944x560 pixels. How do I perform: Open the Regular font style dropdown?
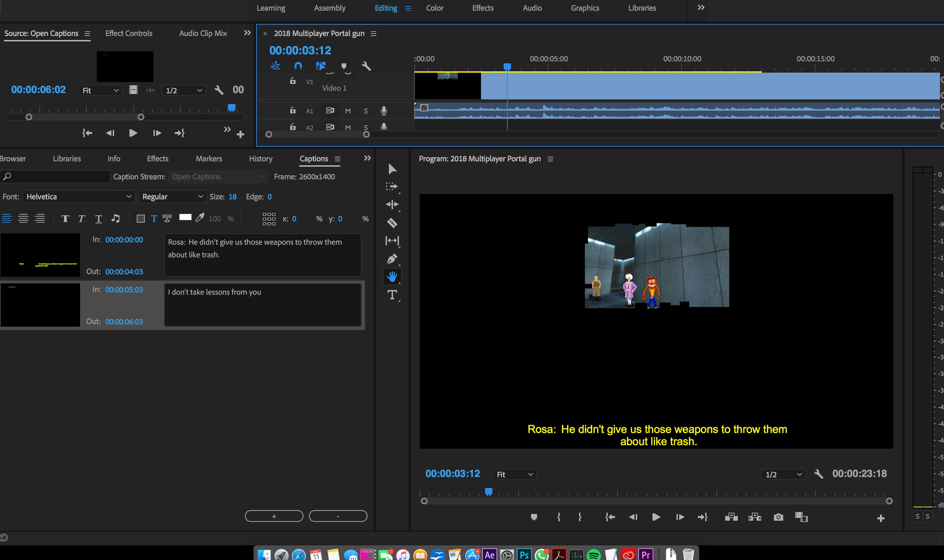tap(172, 197)
